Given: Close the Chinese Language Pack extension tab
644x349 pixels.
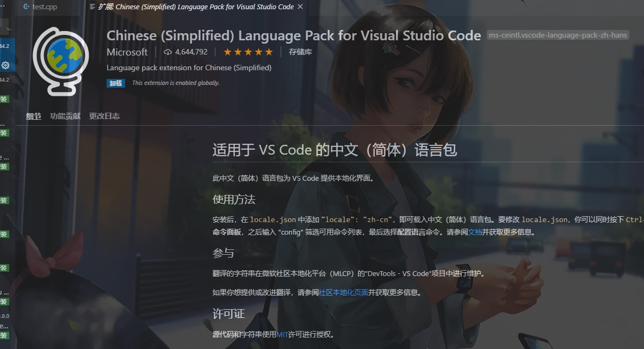Looking at the screenshot, I should pos(300,7).
